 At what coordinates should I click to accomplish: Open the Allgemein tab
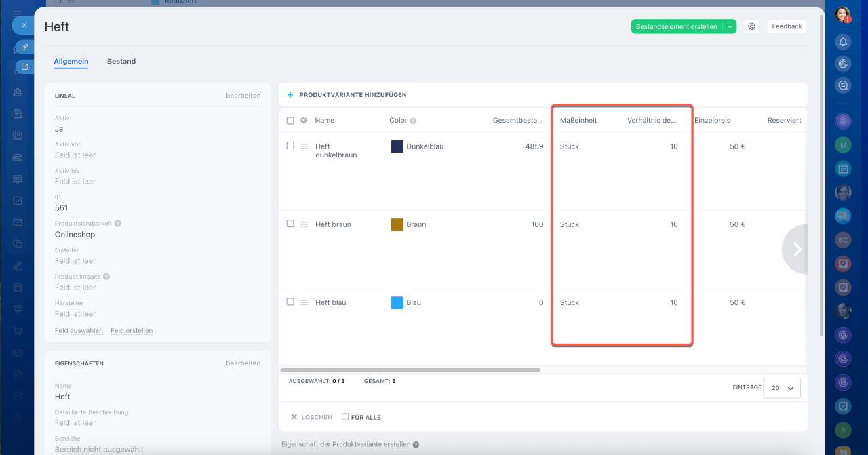click(71, 62)
